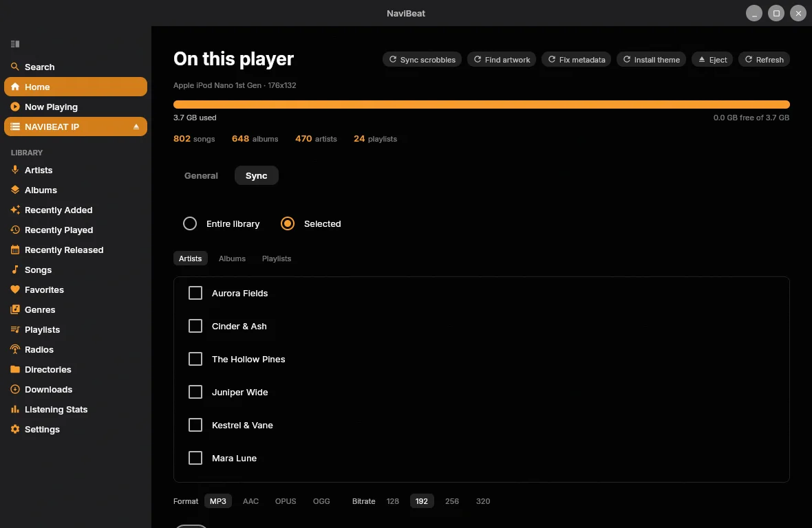
Task: Switch to the Sync tab
Action: coord(257,175)
